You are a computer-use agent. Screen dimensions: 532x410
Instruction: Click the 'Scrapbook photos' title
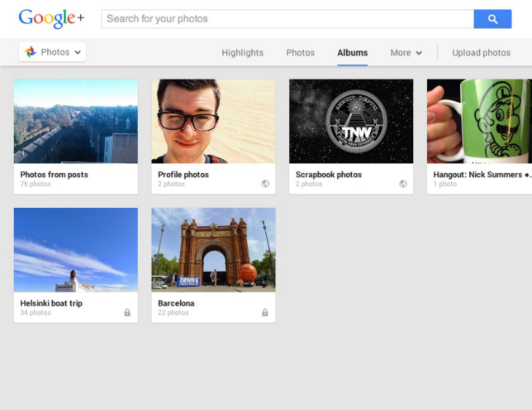click(x=329, y=174)
